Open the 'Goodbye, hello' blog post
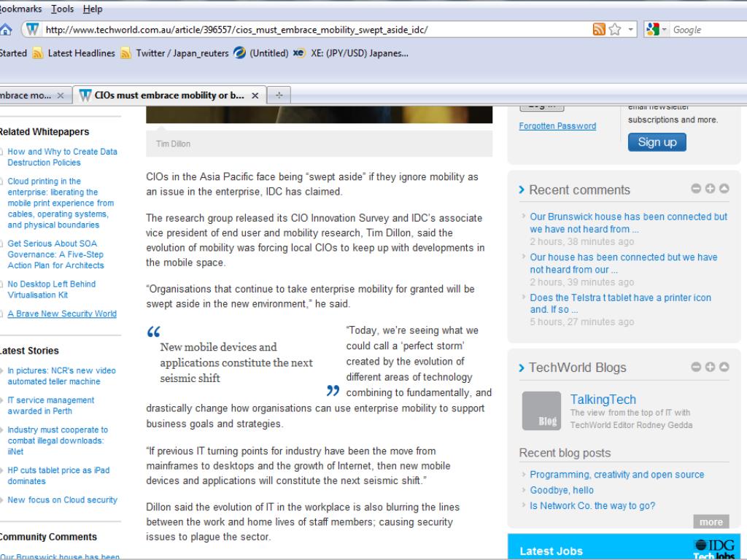Image resolution: width=747 pixels, height=560 pixels. point(562,490)
